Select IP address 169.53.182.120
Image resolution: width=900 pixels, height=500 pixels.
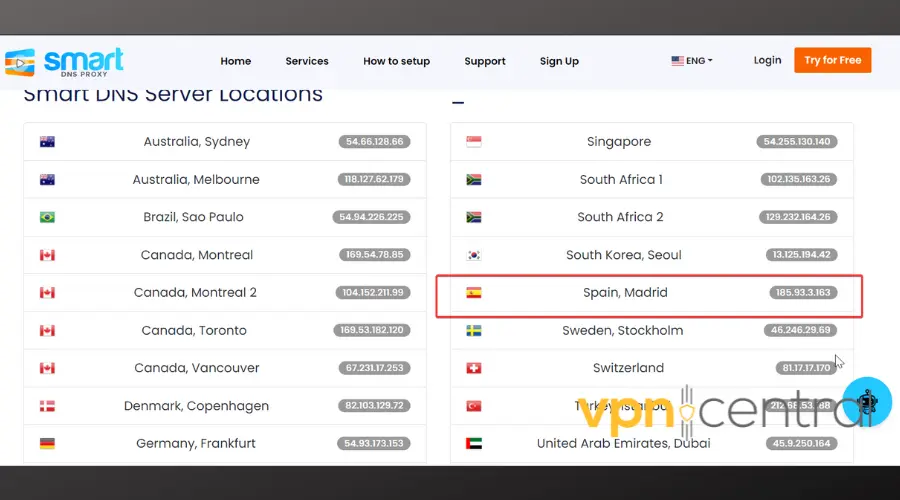coord(371,330)
